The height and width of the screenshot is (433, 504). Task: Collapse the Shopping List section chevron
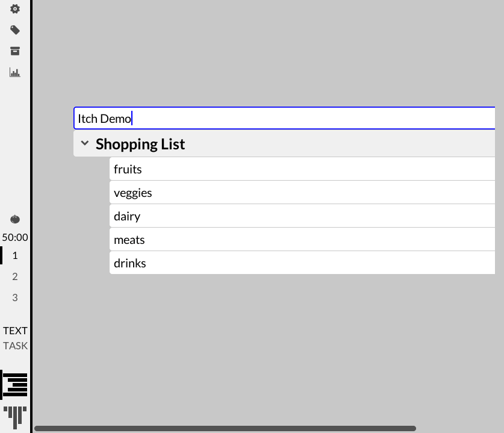(85, 144)
